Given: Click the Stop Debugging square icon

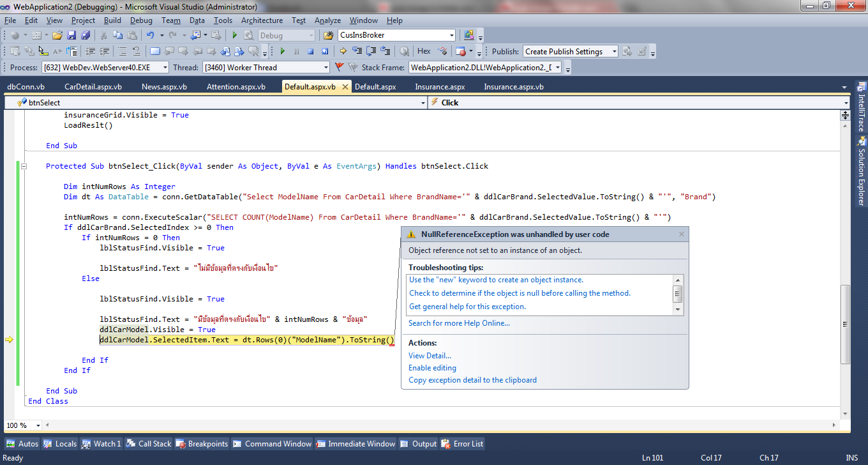Looking at the screenshot, I should click(310, 51).
